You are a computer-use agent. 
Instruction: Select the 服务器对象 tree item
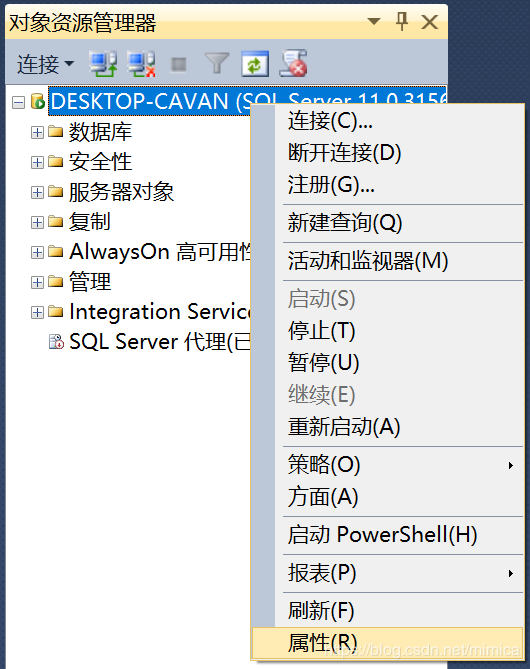[x=121, y=192]
